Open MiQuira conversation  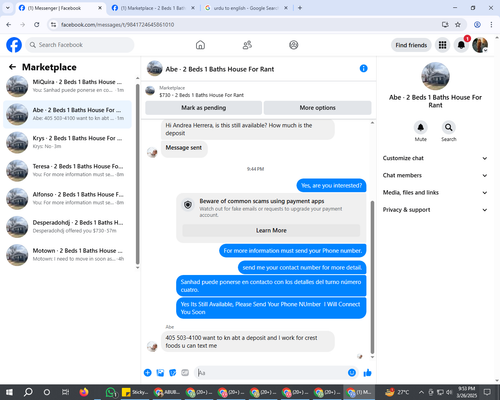(x=67, y=86)
